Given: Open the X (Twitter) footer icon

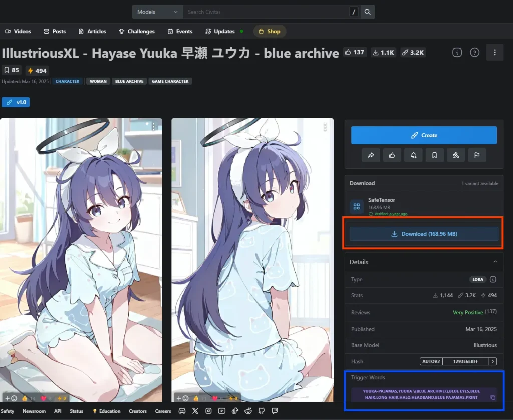Looking at the screenshot, I should coord(195,411).
